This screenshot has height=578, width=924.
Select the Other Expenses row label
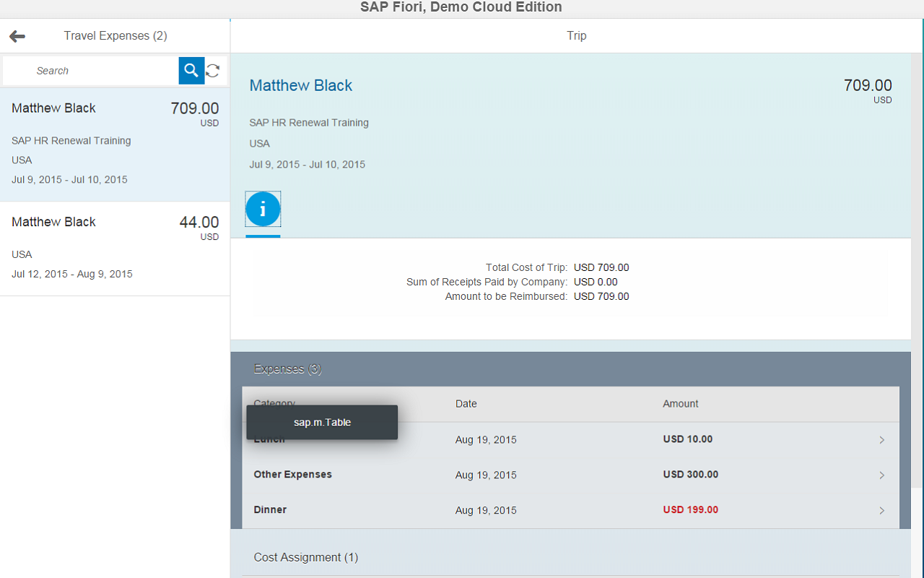(x=292, y=475)
